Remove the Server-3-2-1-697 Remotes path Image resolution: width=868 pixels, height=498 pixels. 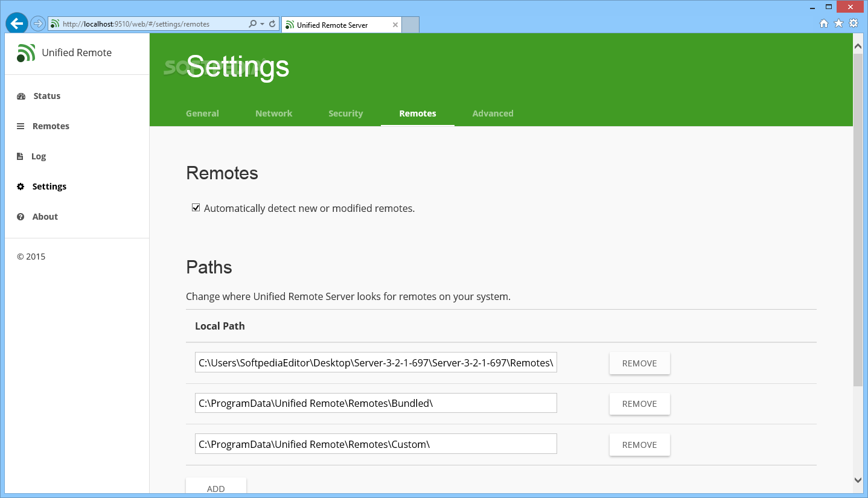tap(639, 363)
